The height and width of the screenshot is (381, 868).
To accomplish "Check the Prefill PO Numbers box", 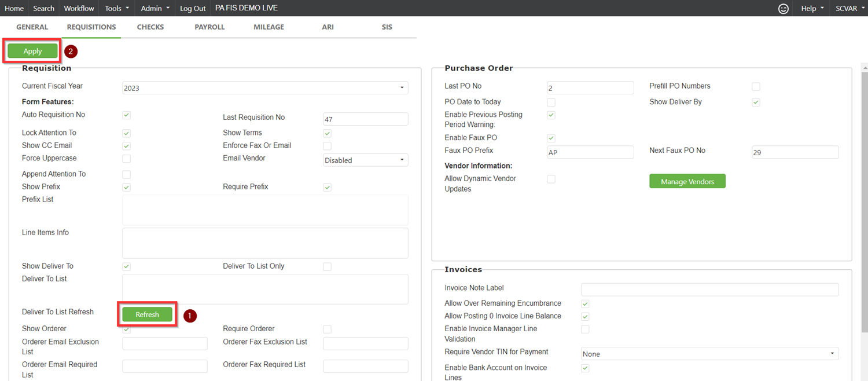I will pos(756,86).
